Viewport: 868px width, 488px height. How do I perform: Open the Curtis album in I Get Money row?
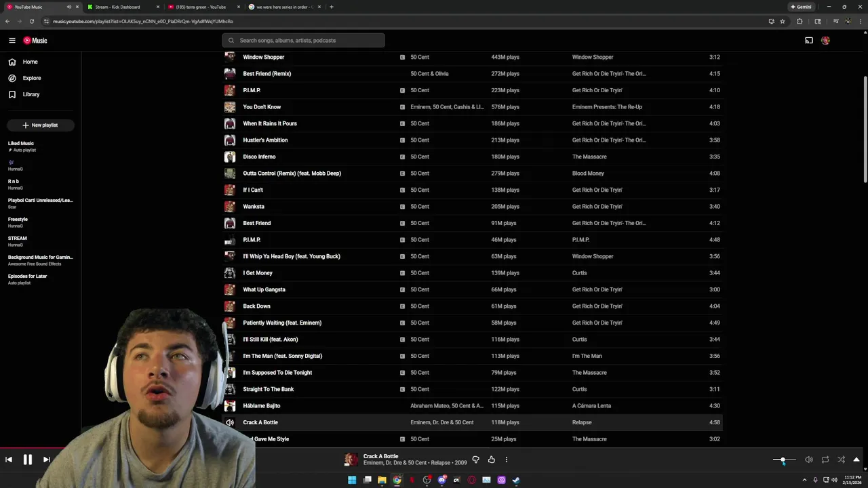click(579, 273)
